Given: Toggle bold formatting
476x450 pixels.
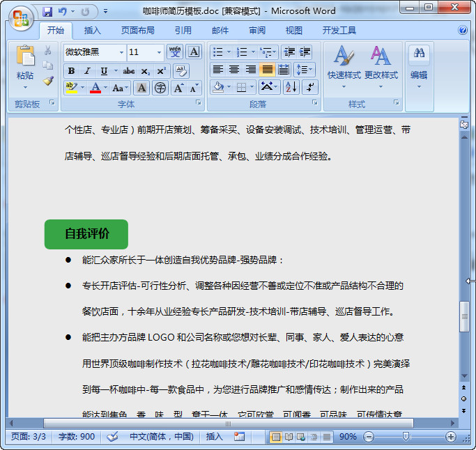Looking at the screenshot, I should pos(71,71).
